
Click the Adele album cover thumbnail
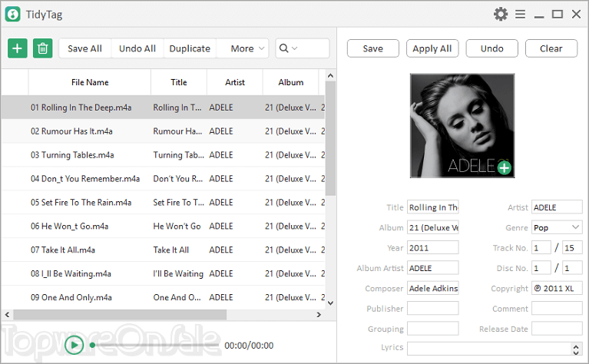[462, 125]
